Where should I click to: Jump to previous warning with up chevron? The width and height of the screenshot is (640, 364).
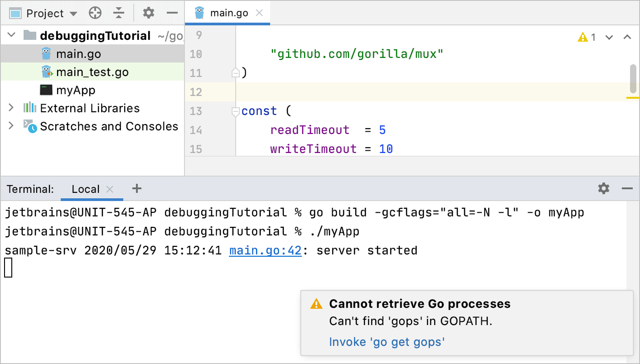pos(627,38)
